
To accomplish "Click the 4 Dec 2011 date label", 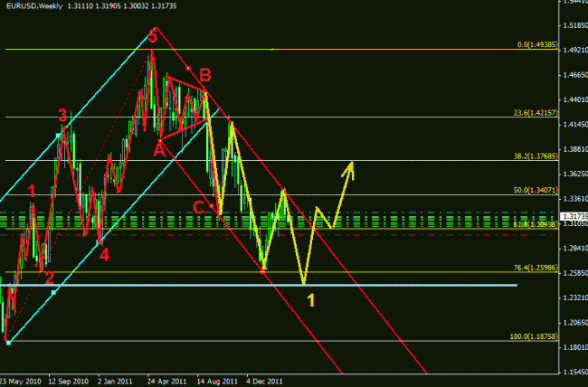I will (264, 382).
